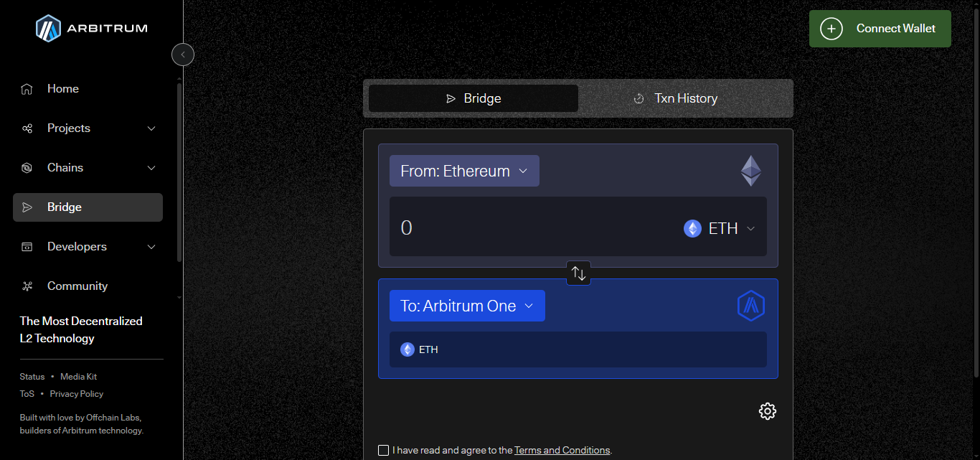980x460 pixels.
Task: Open the ToS link
Action: [x=27, y=394]
